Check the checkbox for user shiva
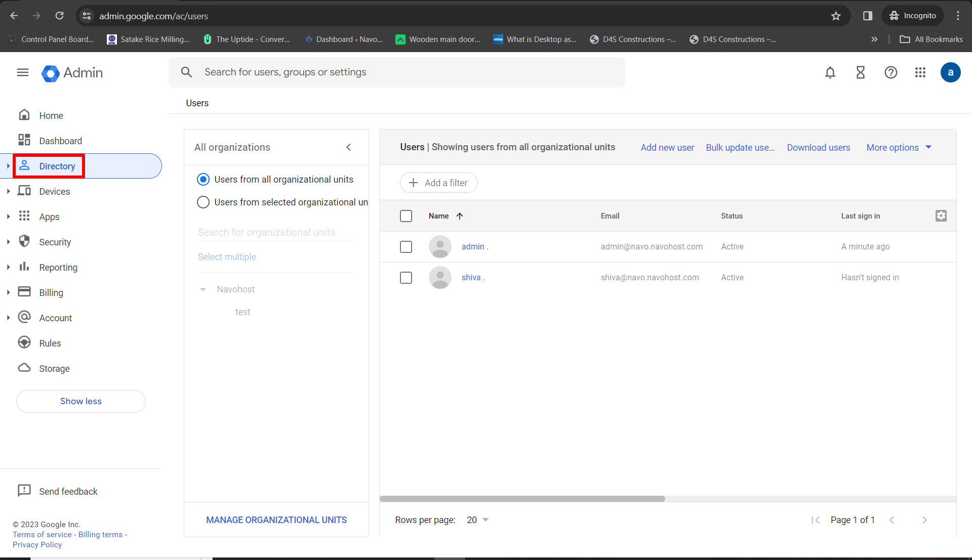972x560 pixels. point(406,278)
